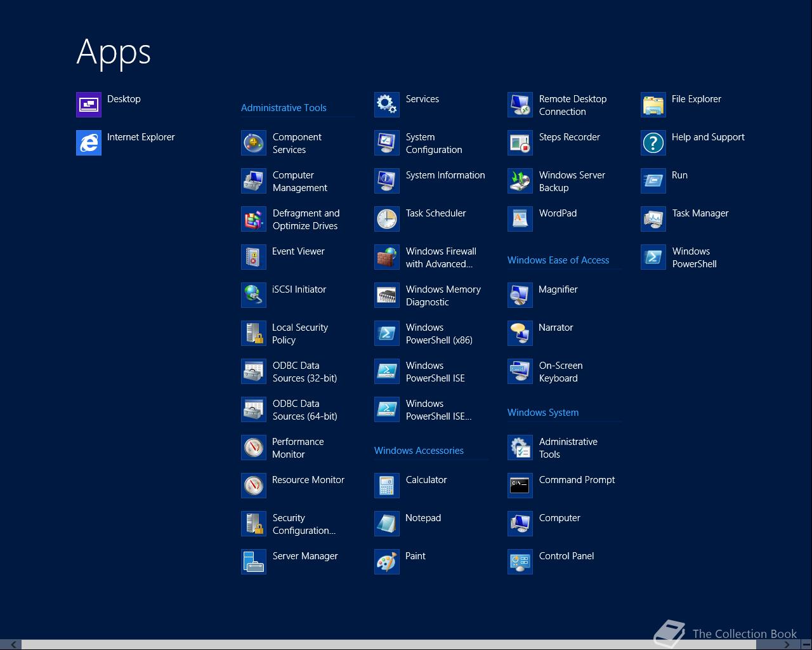The height and width of the screenshot is (650, 812).
Task: Open the Desktop tile icon
Action: pos(89,105)
